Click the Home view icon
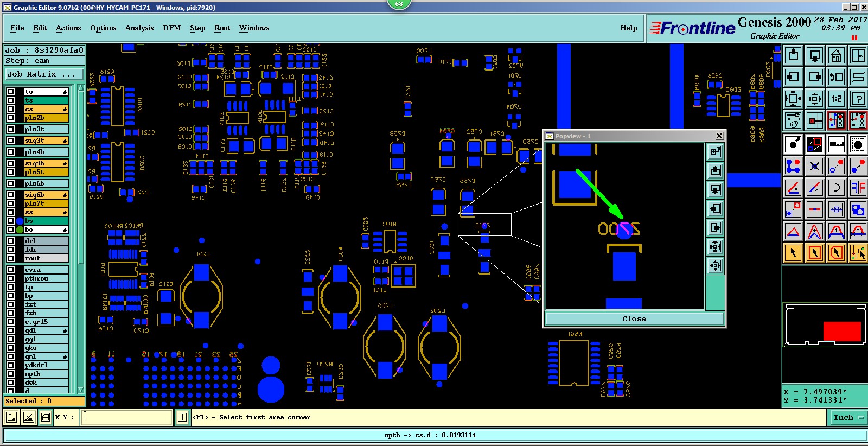Viewport: 868px width, 446px height. pyautogui.click(x=837, y=55)
